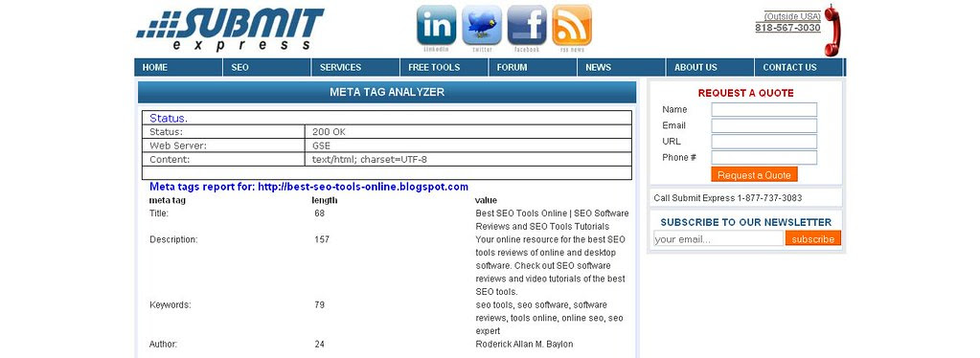Click the 'Meta tags report for' URL heading
Screen dimensions: 980x358
pyautogui.click(x=308, y=187)
